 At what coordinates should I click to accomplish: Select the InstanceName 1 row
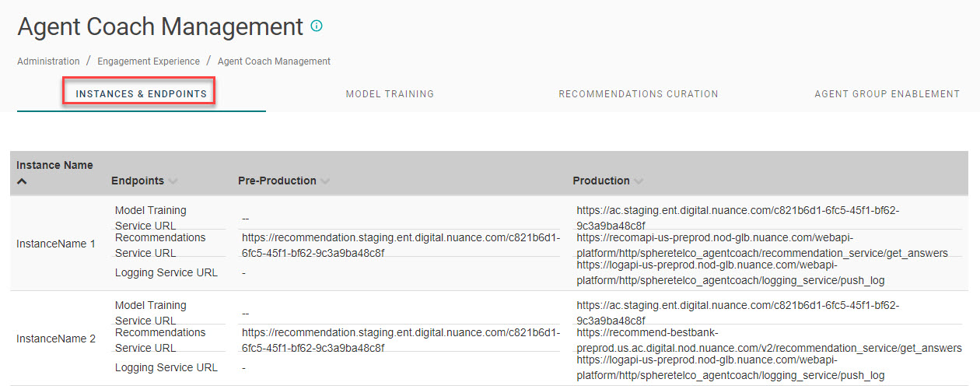[x=56, y=244]
